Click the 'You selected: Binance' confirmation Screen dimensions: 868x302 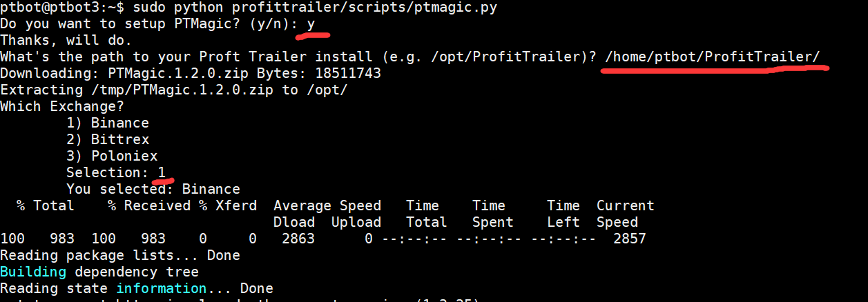153,190
